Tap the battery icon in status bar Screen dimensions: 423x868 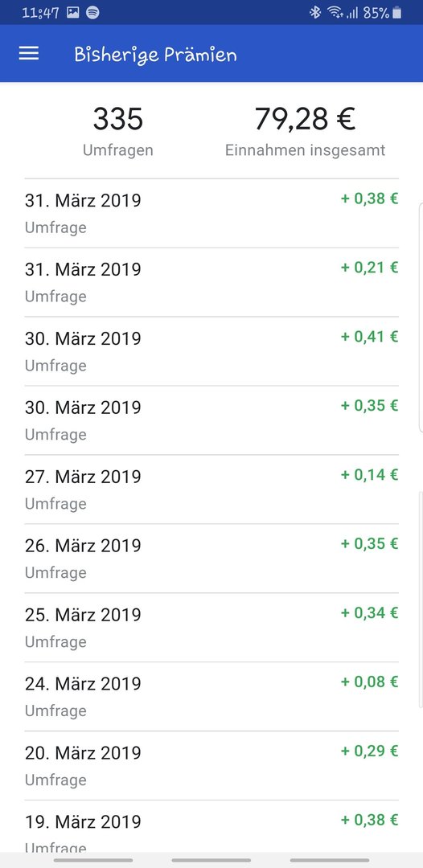click(396, 13)
